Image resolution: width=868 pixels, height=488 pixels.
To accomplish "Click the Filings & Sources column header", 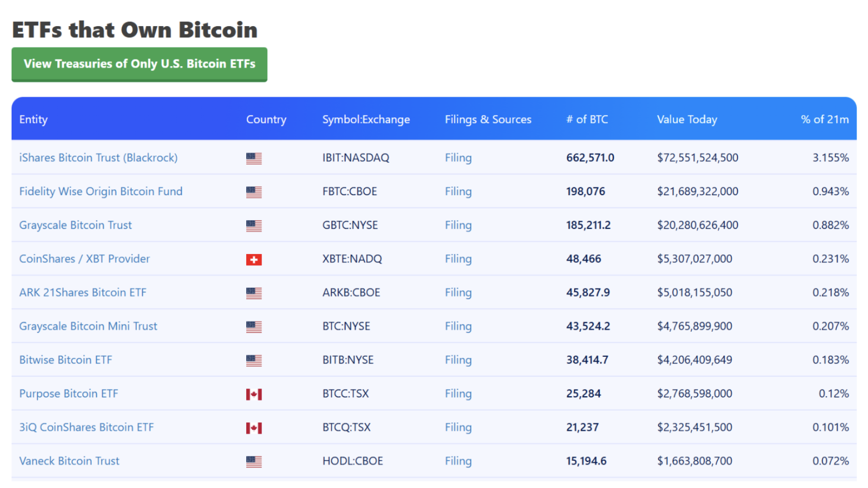I will [x=488, y=119].
